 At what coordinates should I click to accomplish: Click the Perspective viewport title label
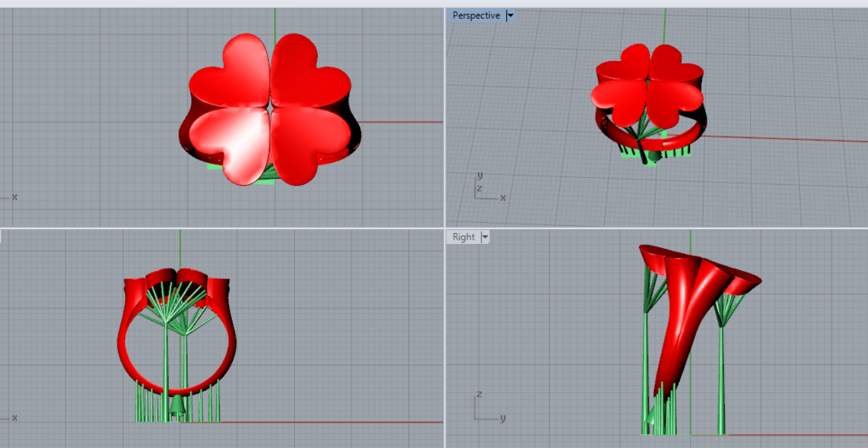coord(475,16)
